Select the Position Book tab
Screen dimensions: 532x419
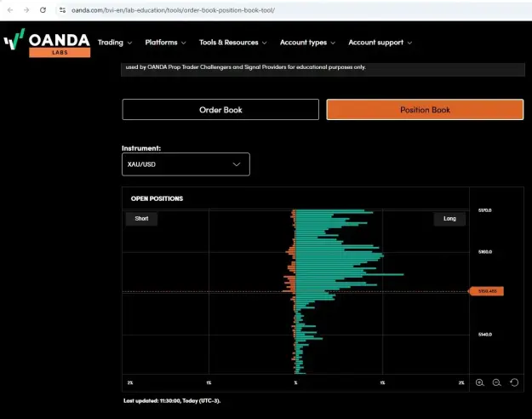(x=425, y=110)
